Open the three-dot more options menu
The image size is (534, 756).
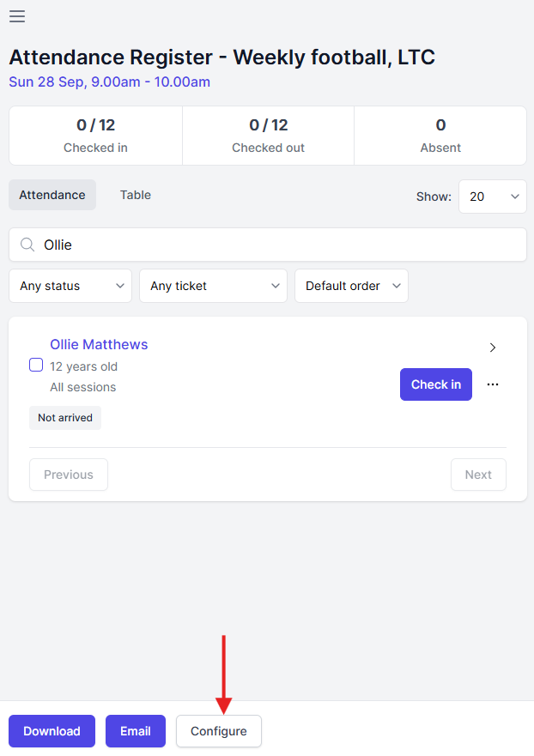click(x=493, y=384)
